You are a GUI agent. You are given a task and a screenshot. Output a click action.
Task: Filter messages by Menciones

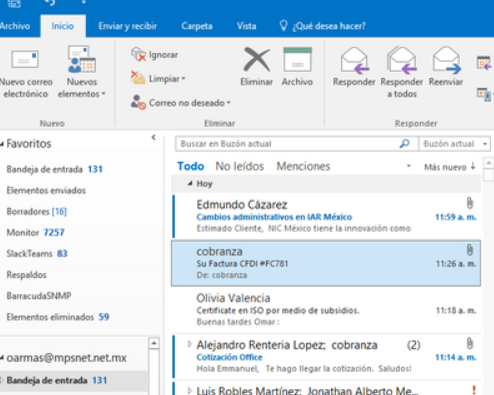click(303, 166)
